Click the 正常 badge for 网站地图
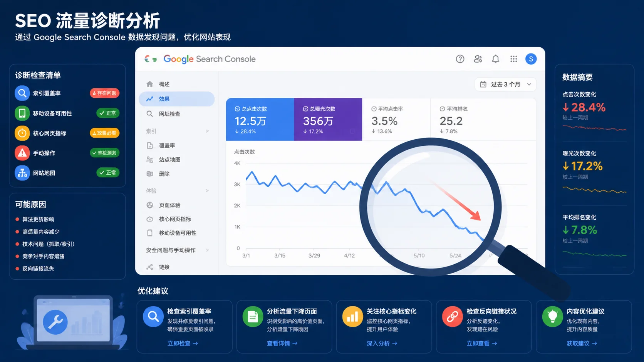The image size is (644, 362). coord(108,173)
